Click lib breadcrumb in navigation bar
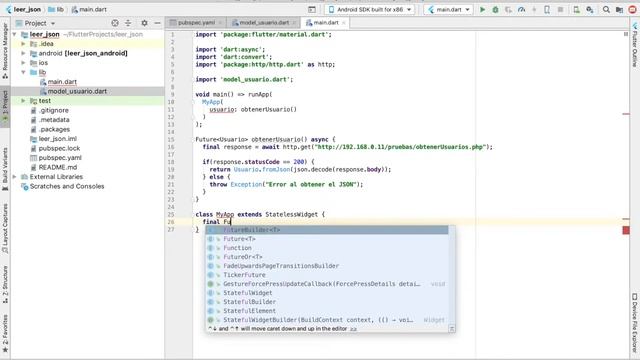The width and height of the screenshot is (640, 360). [x=56, y=9]
